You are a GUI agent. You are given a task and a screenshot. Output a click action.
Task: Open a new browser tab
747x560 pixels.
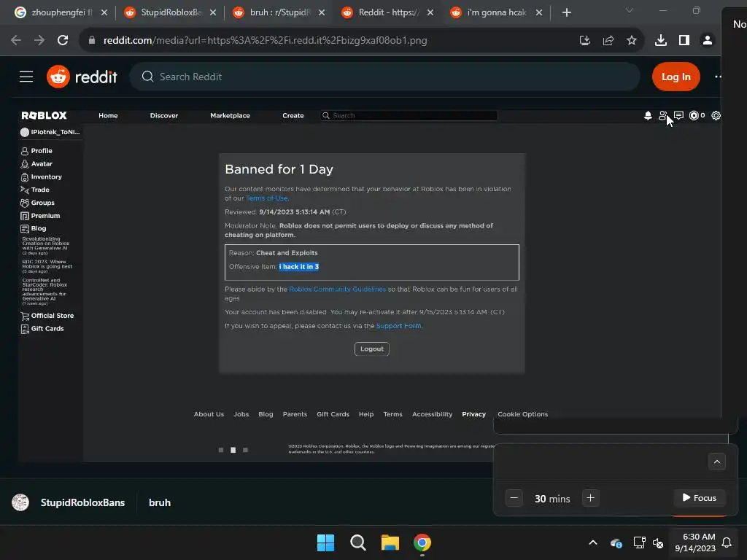pyautogui.click(x=566, y=12)
